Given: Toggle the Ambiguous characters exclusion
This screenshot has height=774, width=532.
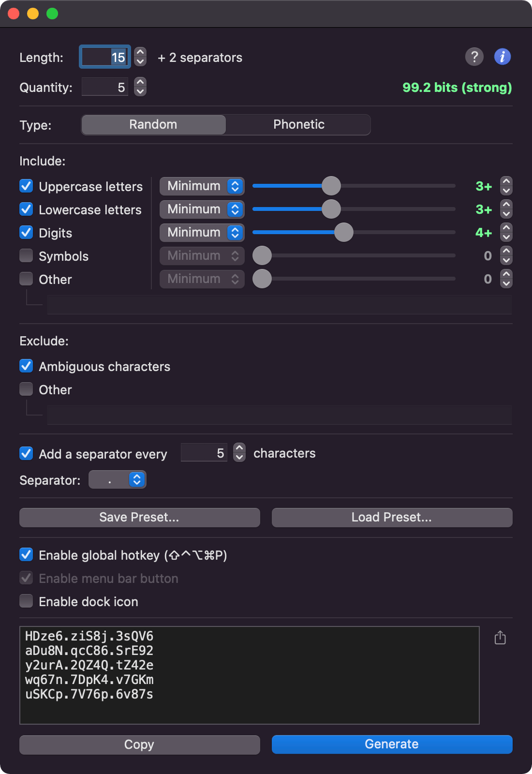Looking at the screenshot, I should point(26,366).
